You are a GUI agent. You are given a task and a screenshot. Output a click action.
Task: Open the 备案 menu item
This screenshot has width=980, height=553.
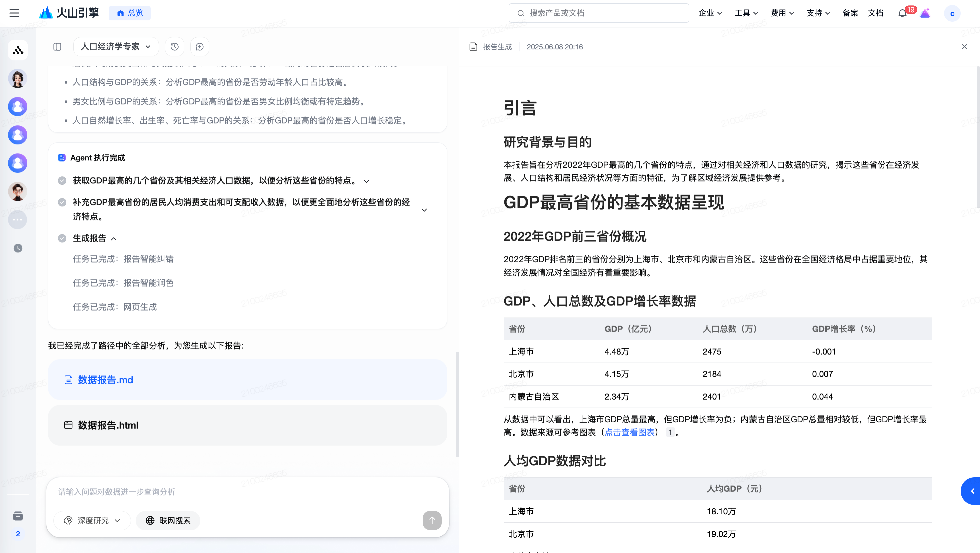(x=850, y=13)
